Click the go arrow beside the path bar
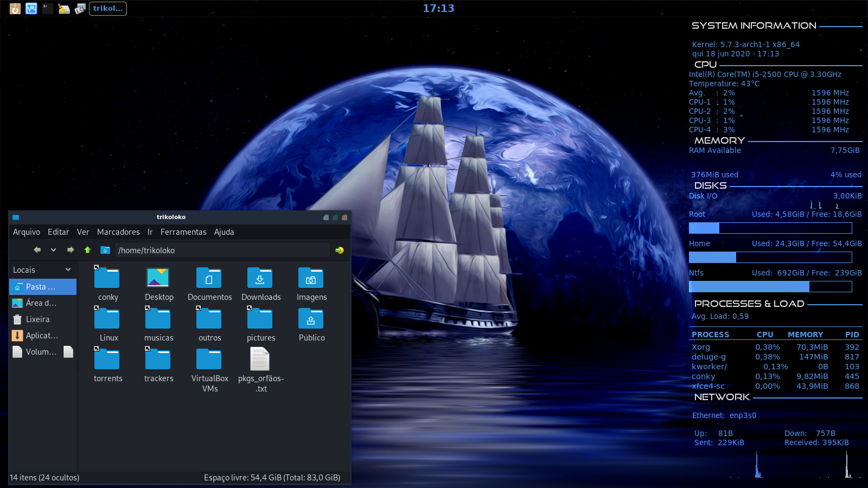 tap(340, 250)
